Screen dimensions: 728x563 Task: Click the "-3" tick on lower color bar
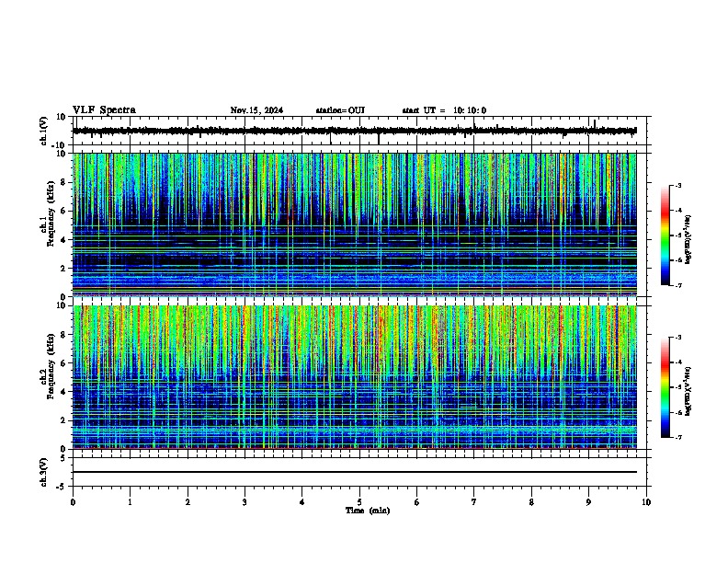678,338
